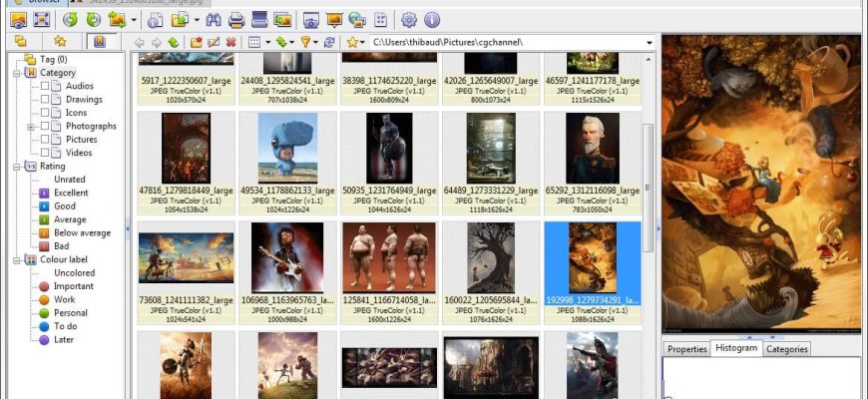
Task: Tick the Drawings category checkbox
Action: point(45,100)
